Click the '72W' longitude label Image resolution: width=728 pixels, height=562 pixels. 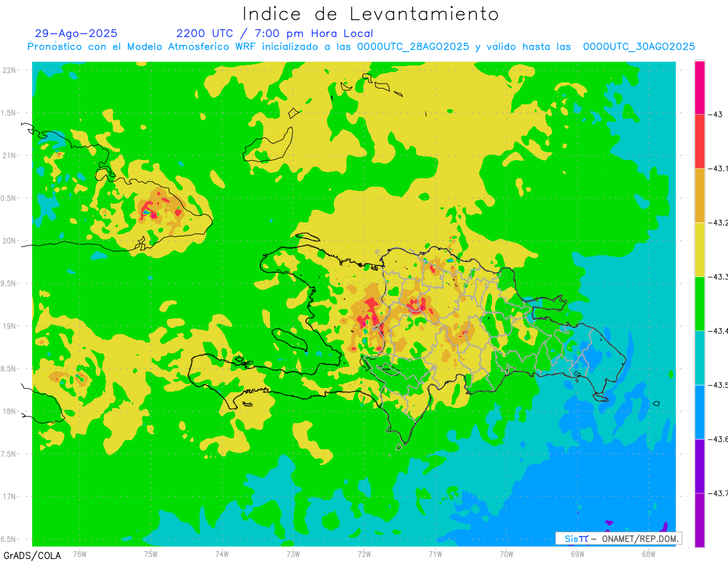tap(364, 554)
